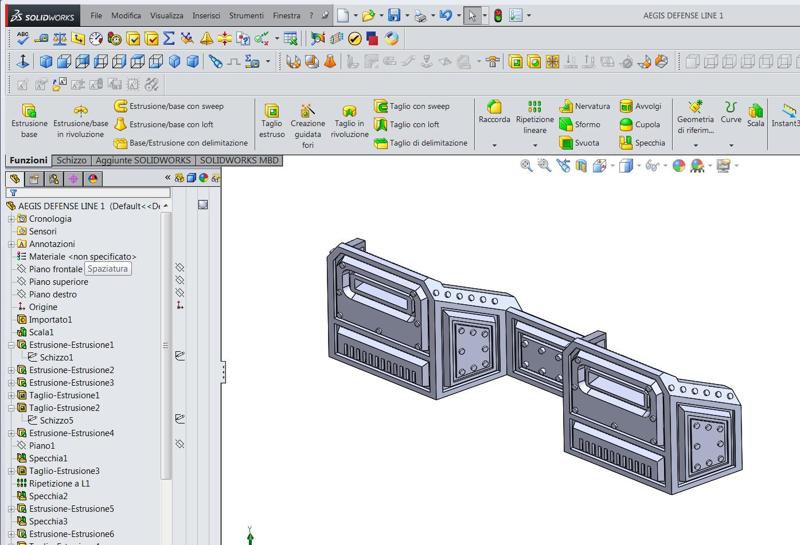Switch to the Schizzo tab

[x=71, y=160]
